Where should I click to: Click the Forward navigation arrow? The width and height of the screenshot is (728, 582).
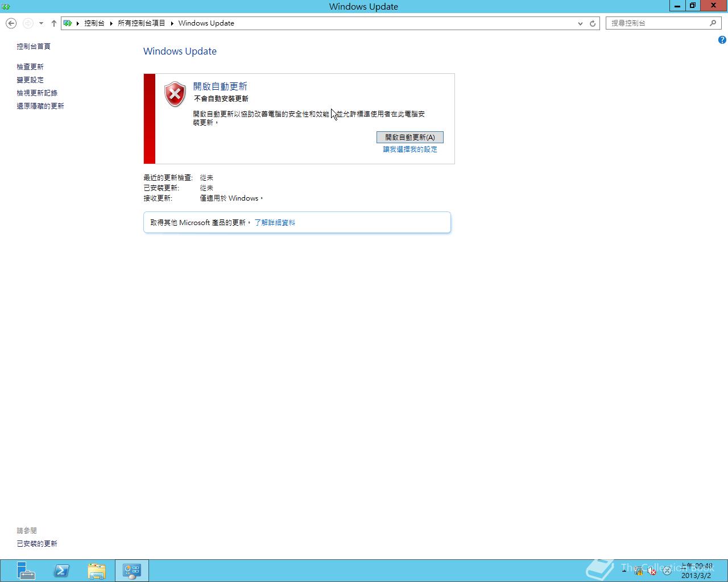(x=27, y=23)
